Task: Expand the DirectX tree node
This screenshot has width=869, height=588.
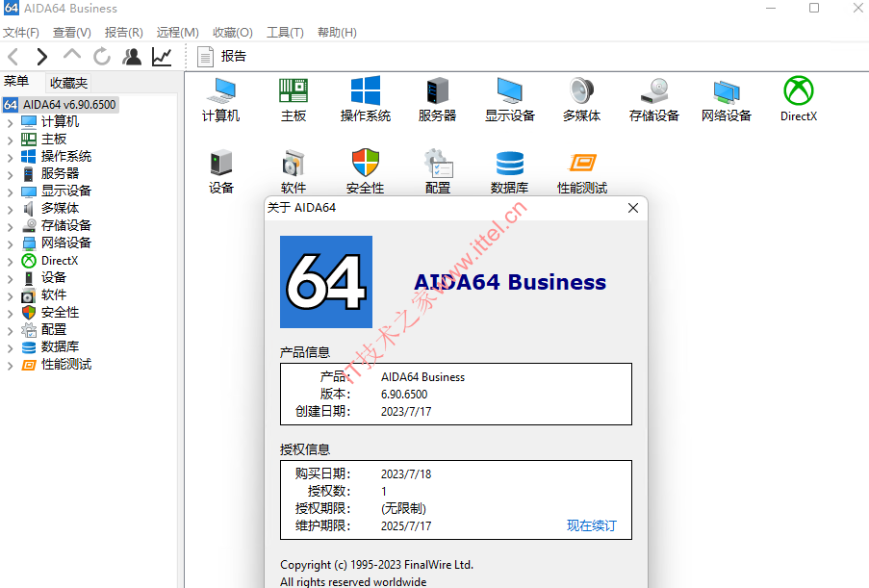Action: pyautogui.click(x=10, y=262)
